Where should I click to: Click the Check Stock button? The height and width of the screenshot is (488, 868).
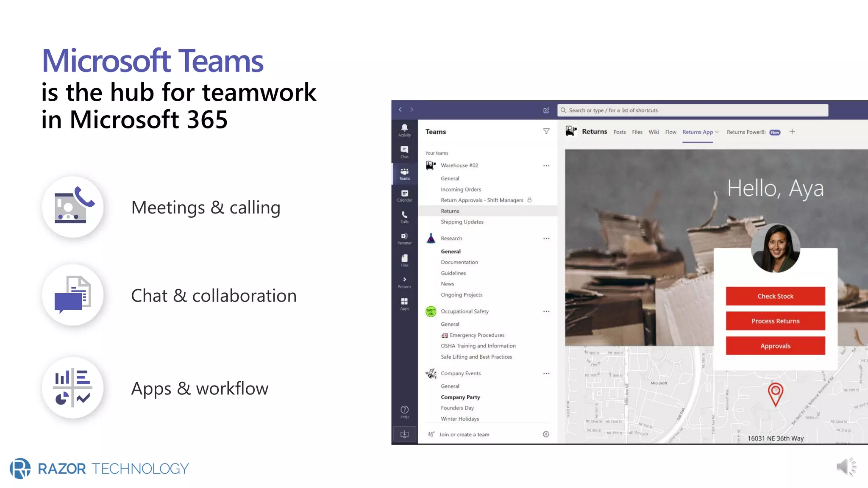(x=775, y=296)
